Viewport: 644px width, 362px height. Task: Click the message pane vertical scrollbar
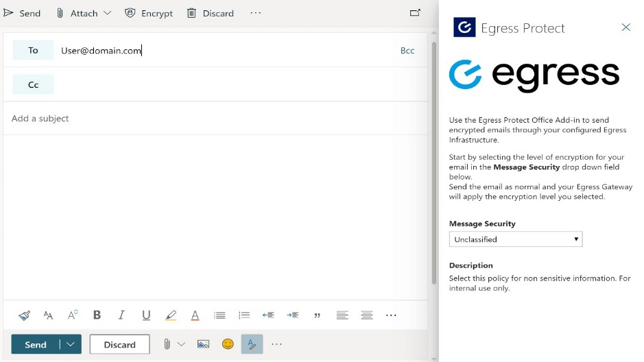pos(434,162)
